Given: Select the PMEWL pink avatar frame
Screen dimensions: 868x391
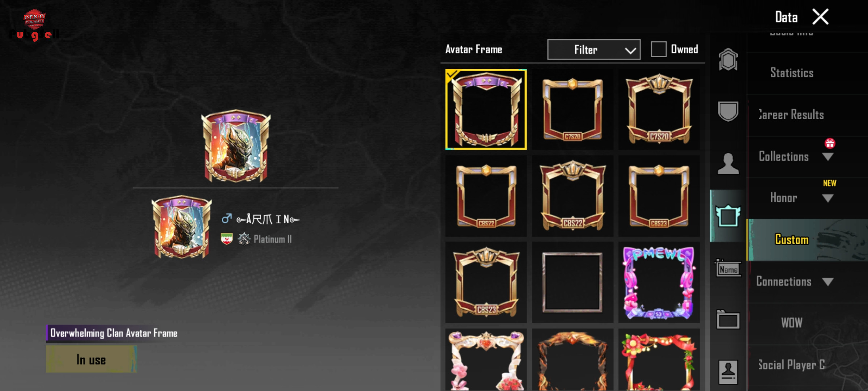Looking at the screenshot, I should [659, 282].
